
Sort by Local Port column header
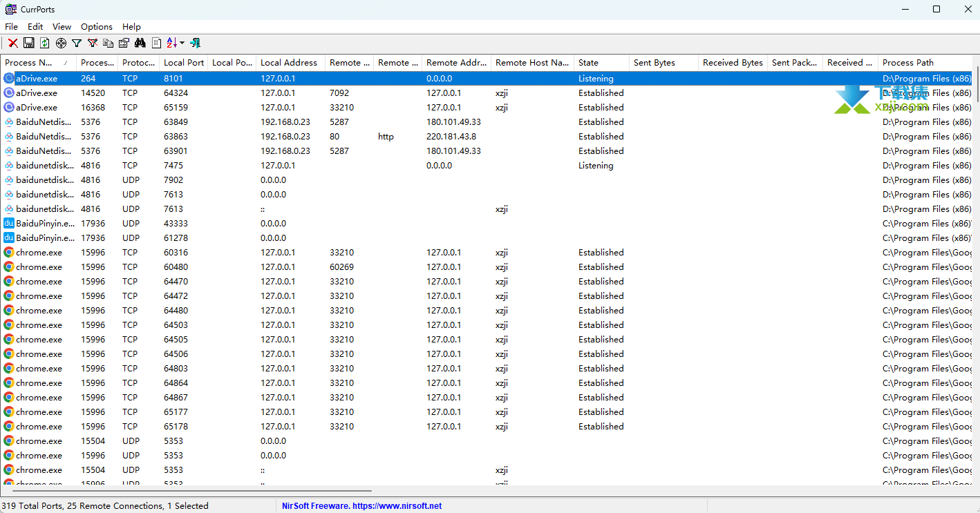click(183, 62)
